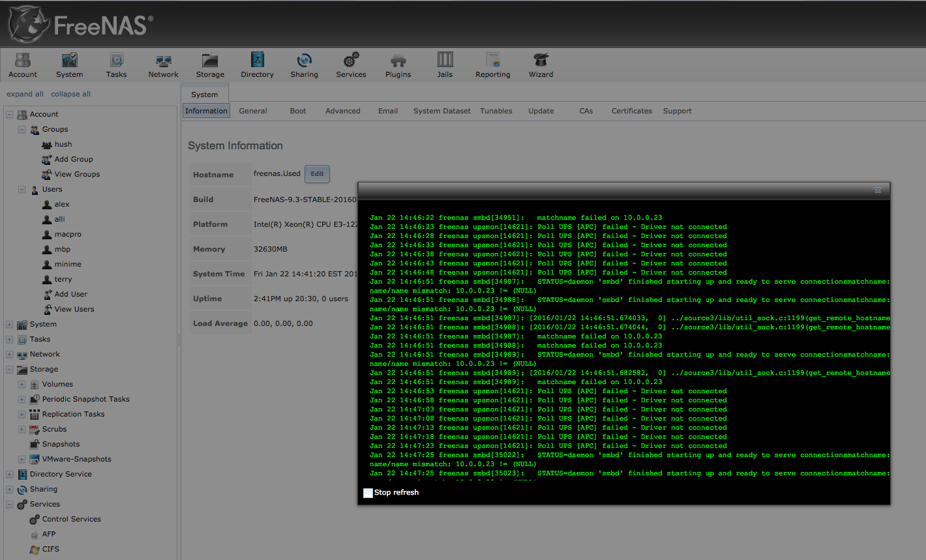Select user macpro in the tree
The width and height of the screenshot is (926, 560).
[x=68, y=234]
